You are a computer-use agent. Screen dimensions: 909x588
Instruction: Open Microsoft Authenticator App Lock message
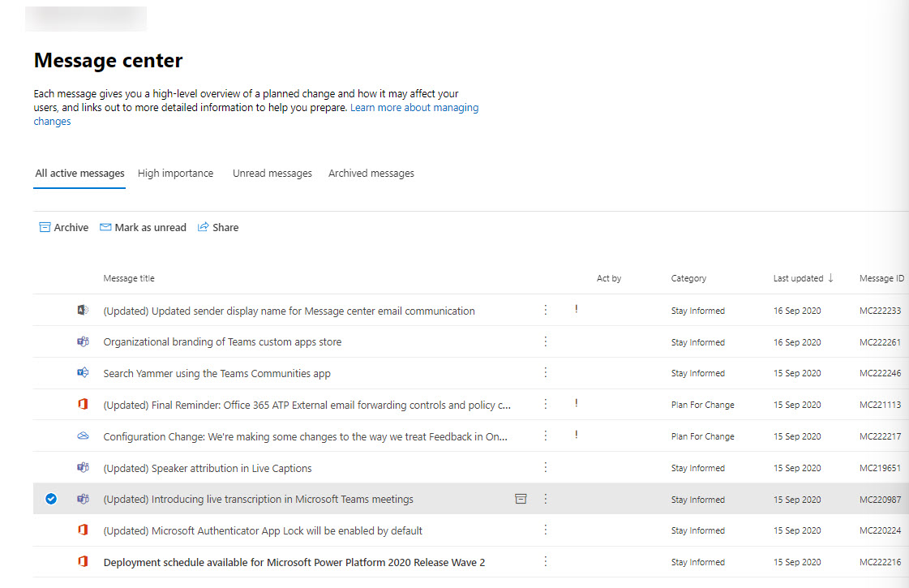(x=263, y=530)
